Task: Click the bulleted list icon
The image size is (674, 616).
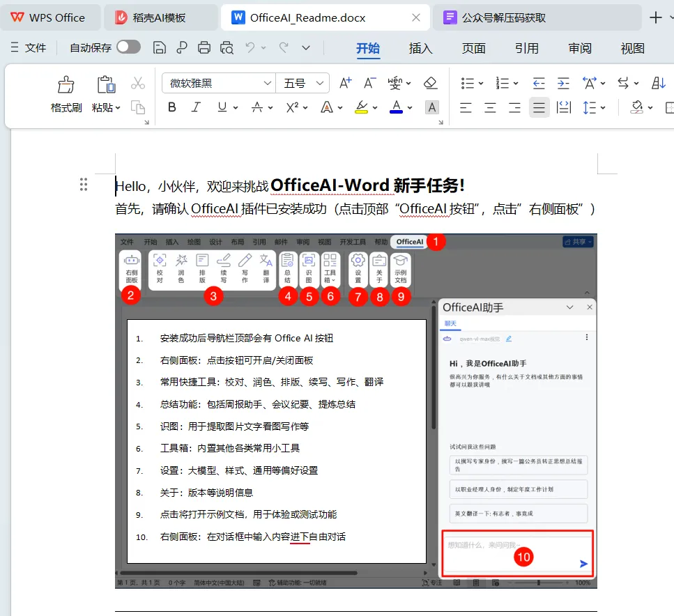Action: [467, 83]
